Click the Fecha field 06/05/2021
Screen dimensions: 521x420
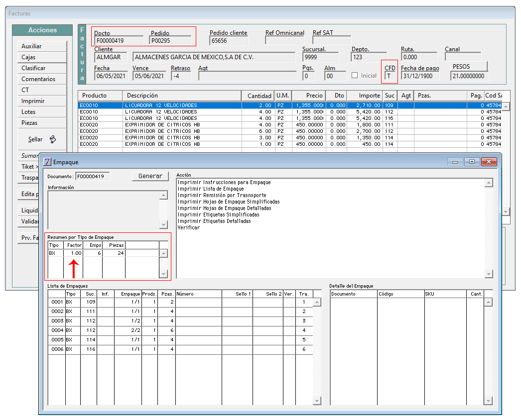tap(111, 76)
